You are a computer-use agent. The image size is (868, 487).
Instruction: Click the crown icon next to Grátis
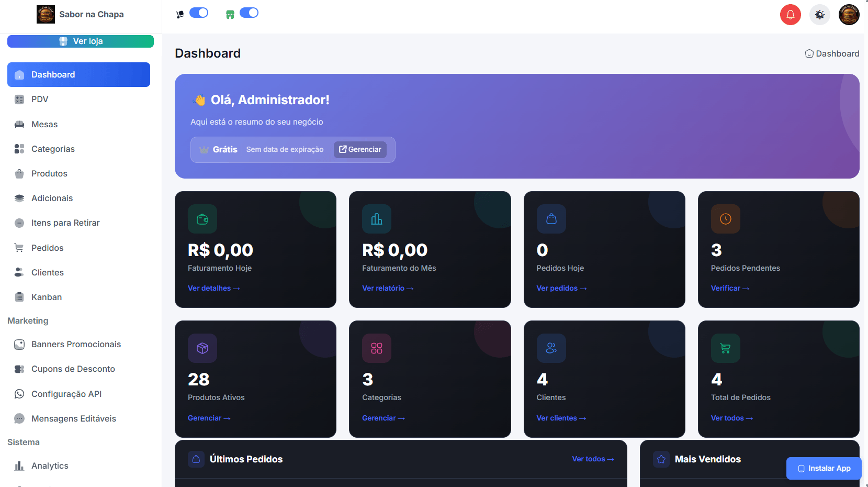tap(204, 150)
